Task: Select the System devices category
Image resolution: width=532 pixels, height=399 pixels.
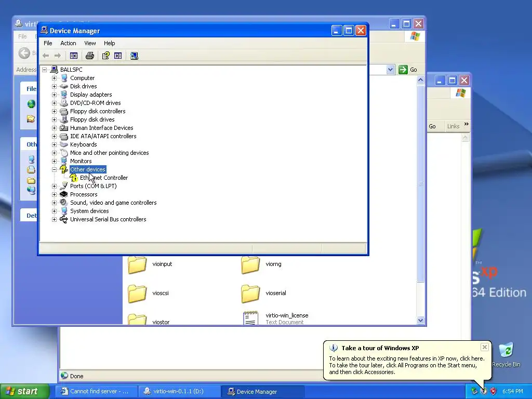Action: (89, 211)
